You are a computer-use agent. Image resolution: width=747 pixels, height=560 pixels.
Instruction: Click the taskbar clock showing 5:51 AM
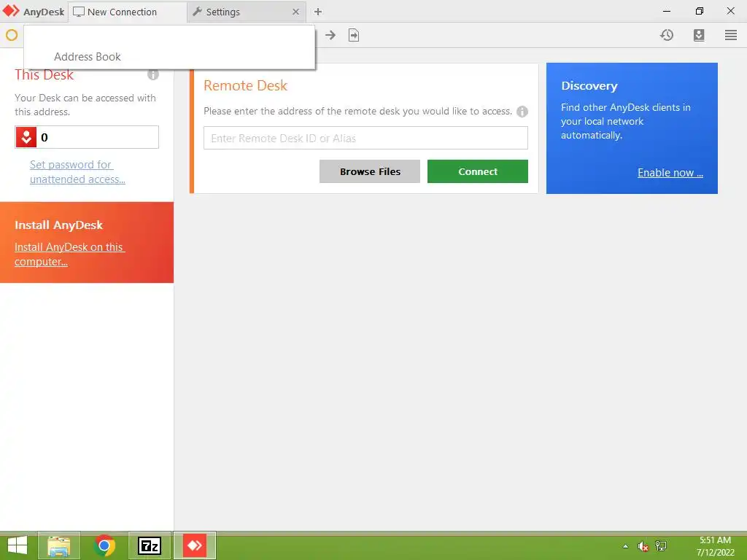[x=715, y=546]
